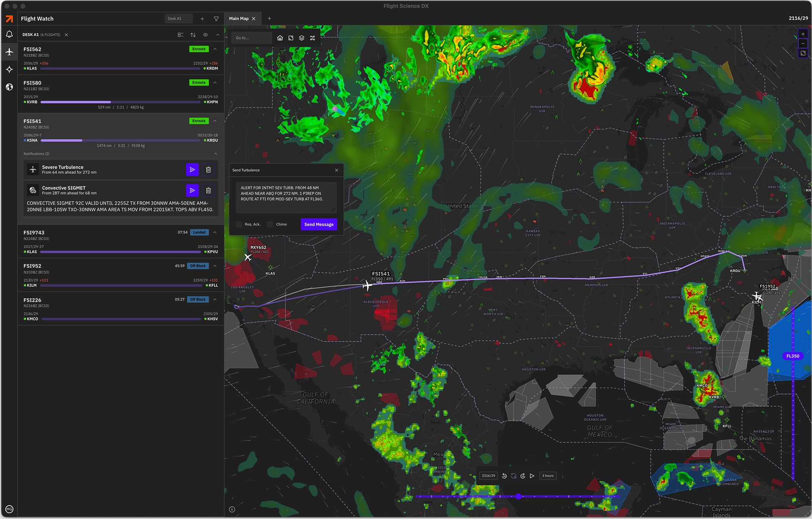Collapse the Desk A1 flight list
The height and width of the screenshot is (519, 812).
(x=218, y=35)
